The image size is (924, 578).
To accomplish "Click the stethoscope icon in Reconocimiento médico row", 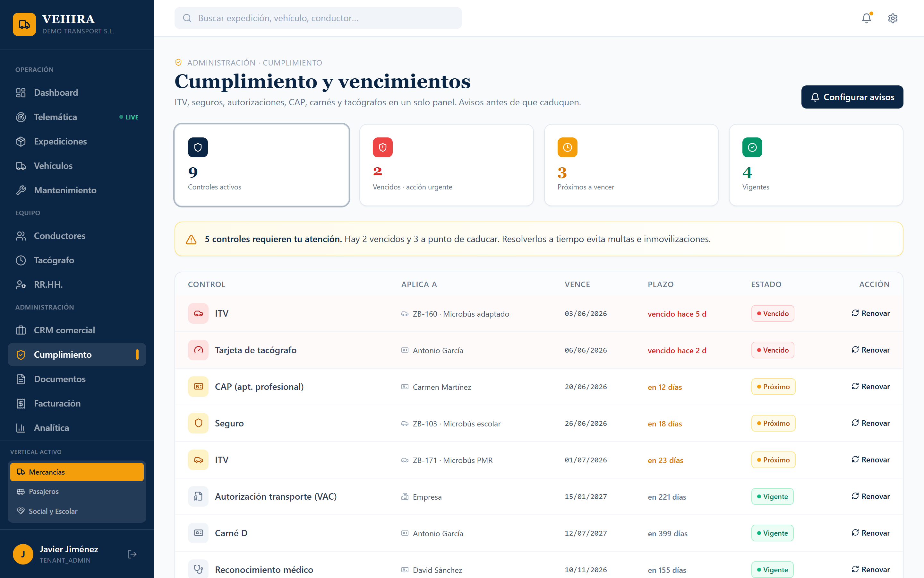I will point(198,570).
